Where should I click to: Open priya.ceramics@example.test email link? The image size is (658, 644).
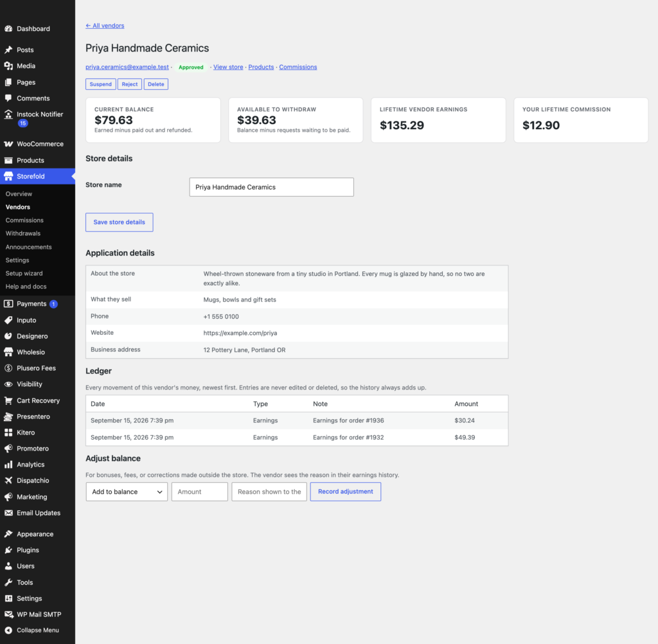tap(127, 67)
